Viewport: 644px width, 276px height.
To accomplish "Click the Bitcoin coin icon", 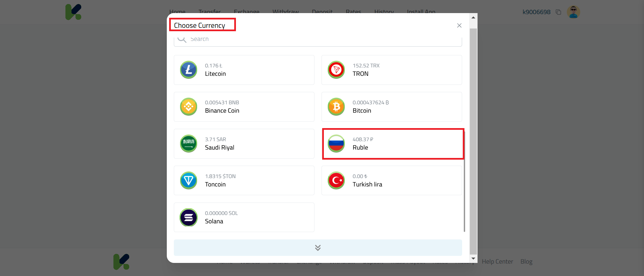I will click(x=336, y=107).
